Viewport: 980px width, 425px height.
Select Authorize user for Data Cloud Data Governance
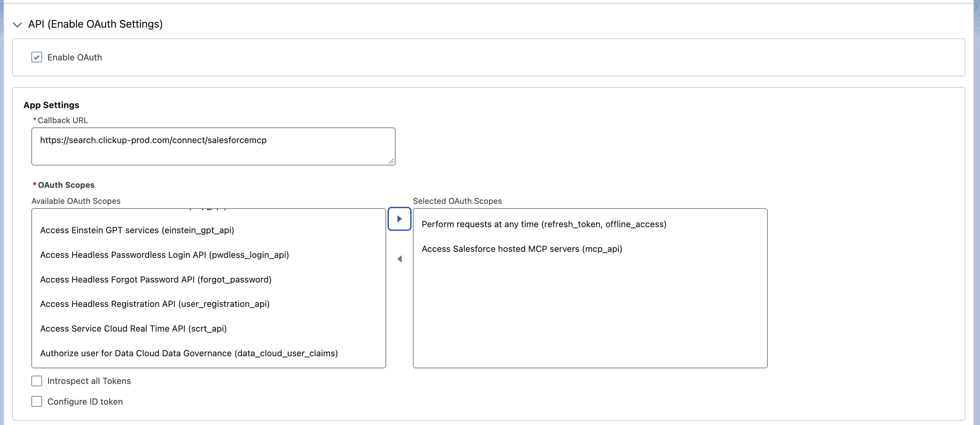[189, 353]
